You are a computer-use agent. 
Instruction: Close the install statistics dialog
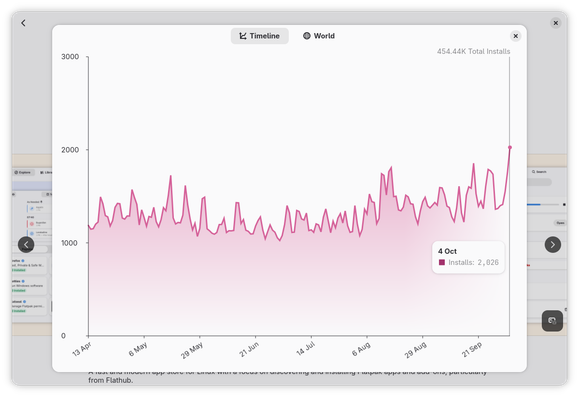click(x=515, y=36)
